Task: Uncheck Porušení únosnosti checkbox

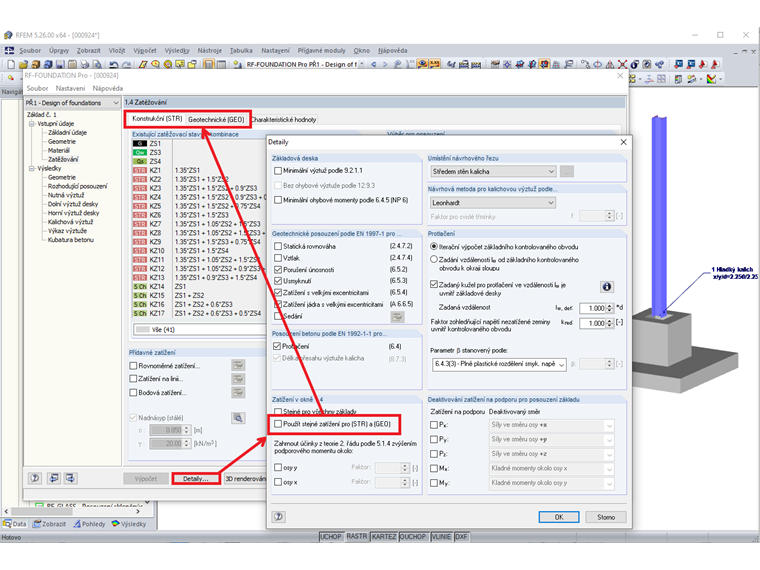Action: tap(278, 269)
